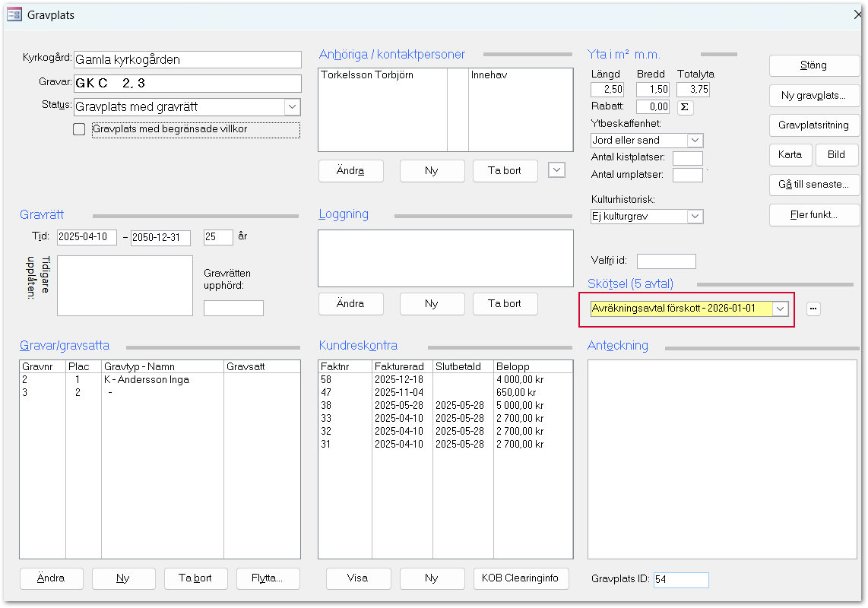Click the Valfri id input field
The image size is (868, 608).
pos(666,261)
